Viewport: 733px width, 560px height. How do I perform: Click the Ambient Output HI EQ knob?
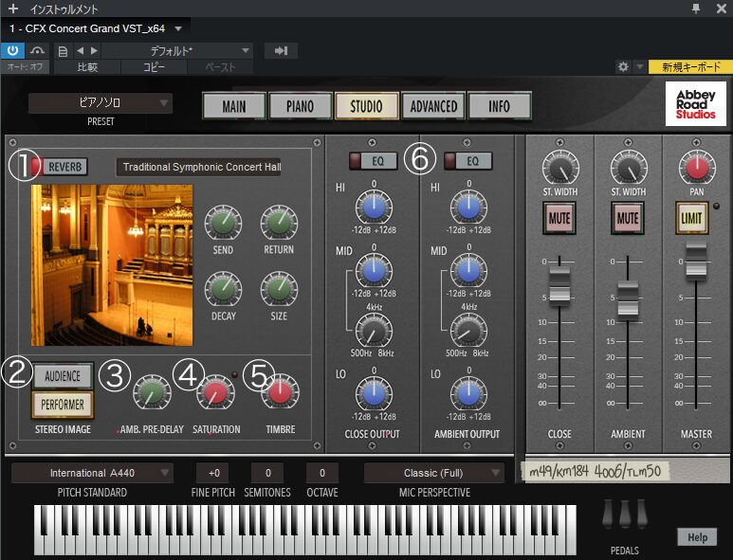pos(468,208)
